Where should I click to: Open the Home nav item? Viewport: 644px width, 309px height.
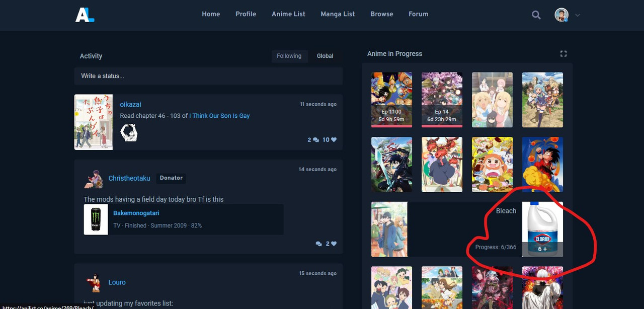[211, 14]
